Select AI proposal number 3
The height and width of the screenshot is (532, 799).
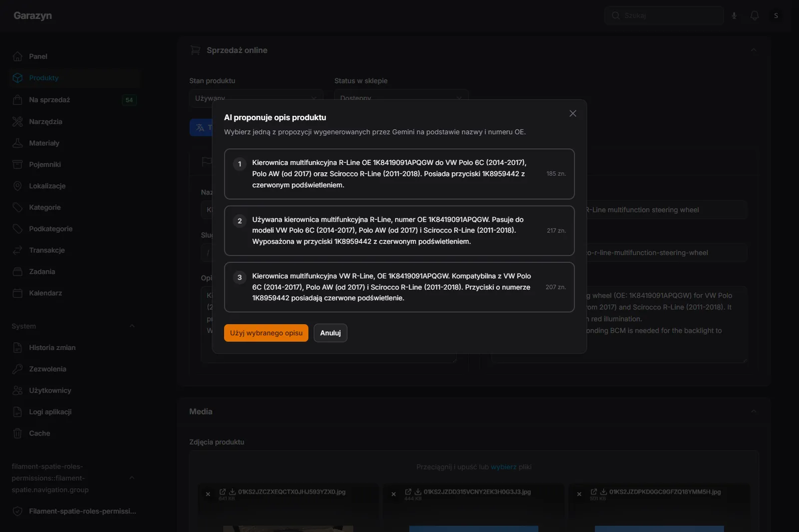click(399, 287)
